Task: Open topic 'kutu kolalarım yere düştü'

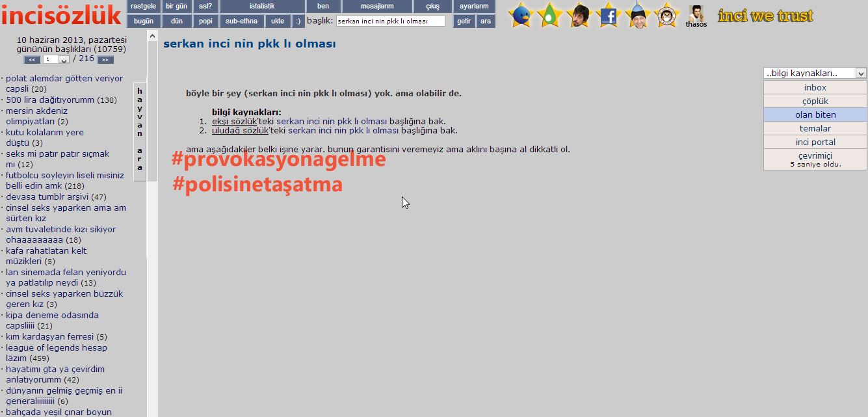Action: 45,137
